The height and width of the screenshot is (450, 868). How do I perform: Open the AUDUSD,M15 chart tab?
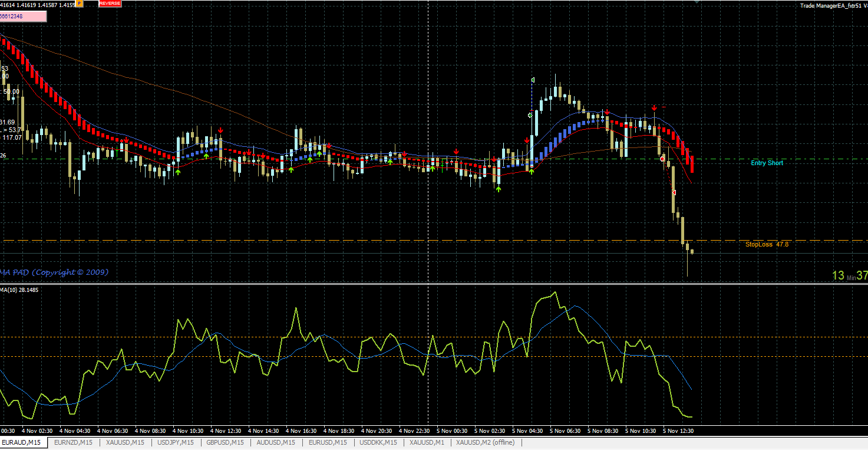pos(276,442)
